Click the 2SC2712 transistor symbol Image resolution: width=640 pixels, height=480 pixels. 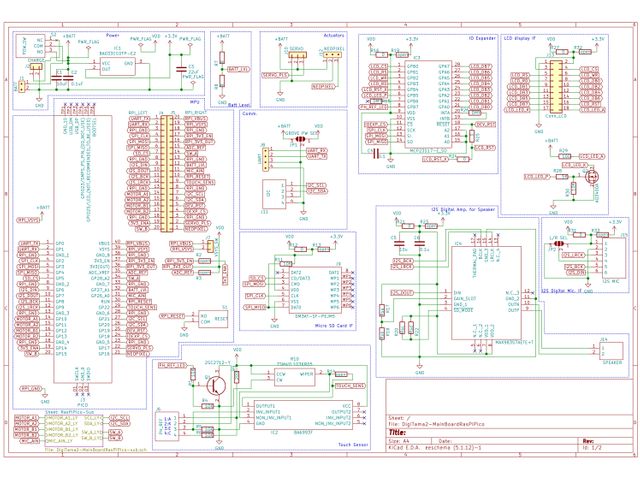[215, 383]
